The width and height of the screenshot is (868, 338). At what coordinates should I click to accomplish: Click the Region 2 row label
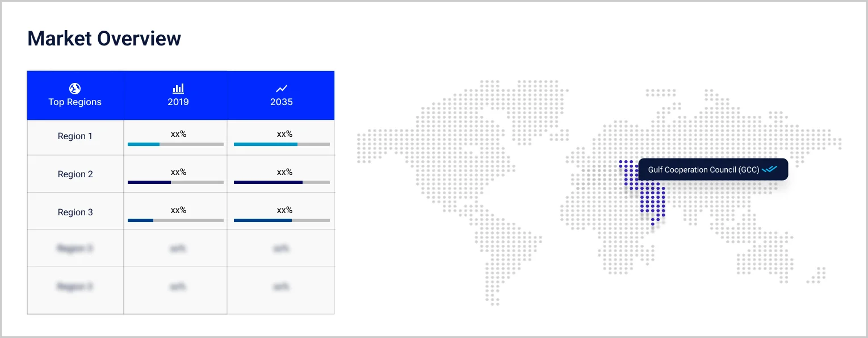pyautogui.click(x=75, y=174)
